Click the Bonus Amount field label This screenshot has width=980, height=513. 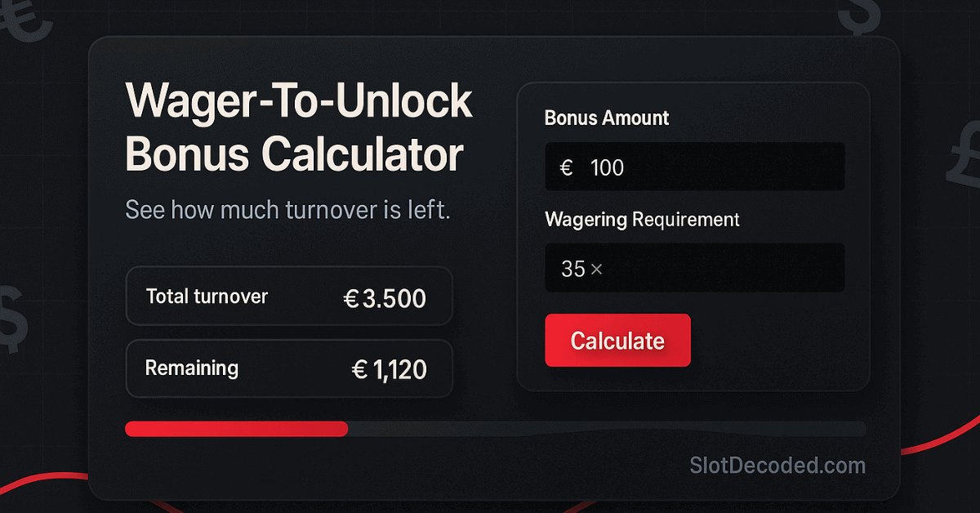[607, 118]
